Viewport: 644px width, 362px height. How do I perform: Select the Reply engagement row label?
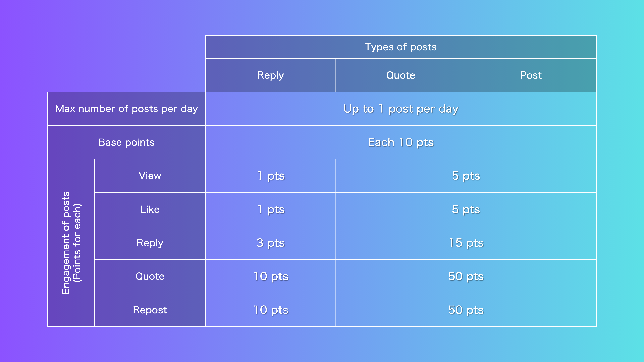150,243
